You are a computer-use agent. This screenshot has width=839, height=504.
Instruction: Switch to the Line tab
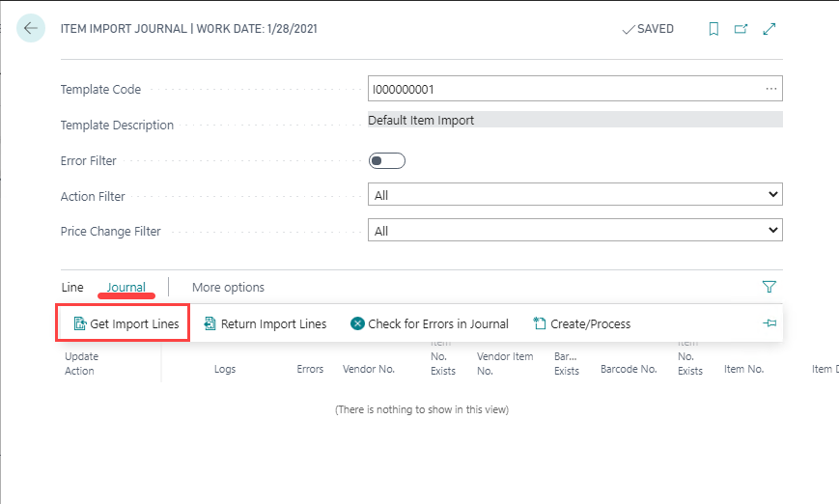coord(72,287)
